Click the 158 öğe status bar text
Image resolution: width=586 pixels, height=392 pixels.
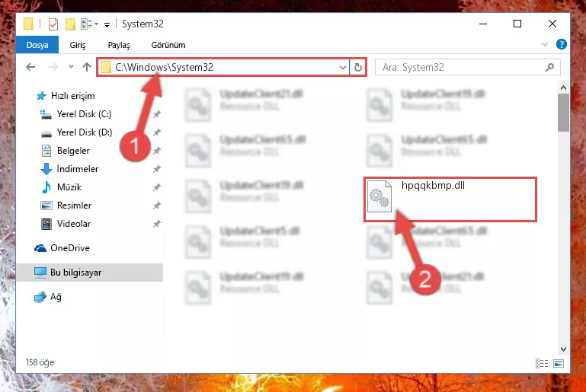point(40,362)
